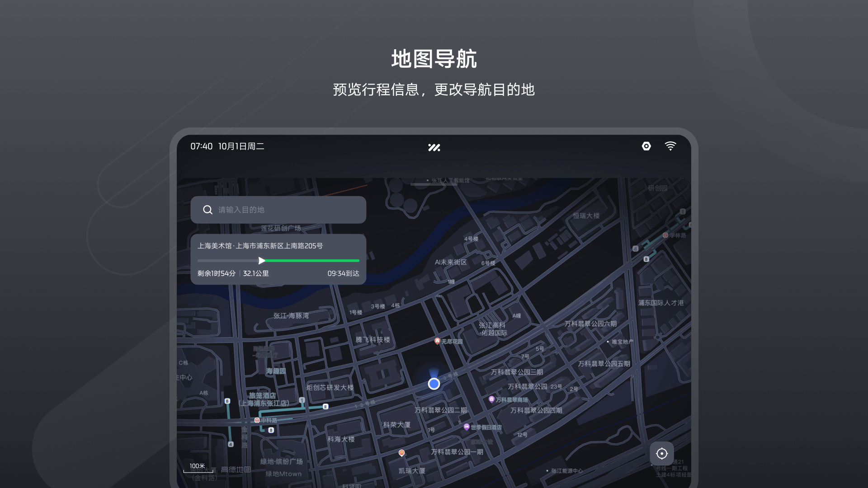Viewport: 868px width, 488px height.
Task: Tap the center logo icon in top bar
Action: (434, 147)
